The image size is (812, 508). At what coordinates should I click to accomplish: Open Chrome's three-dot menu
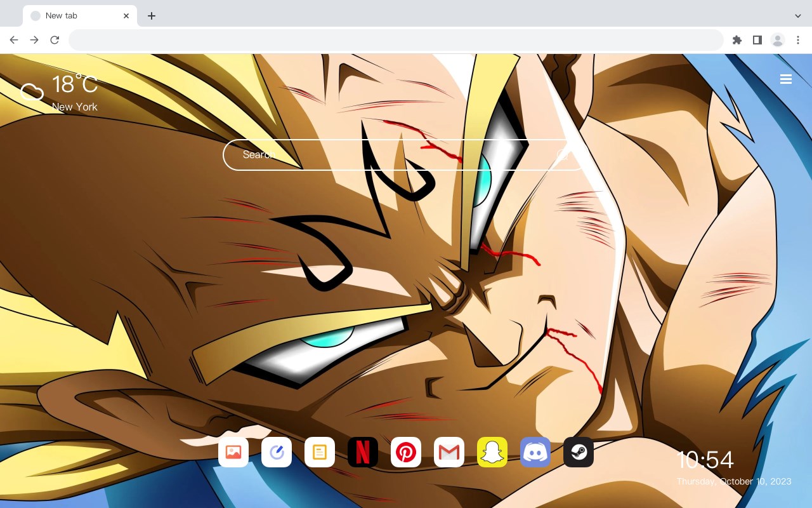[x=798, y=40]
